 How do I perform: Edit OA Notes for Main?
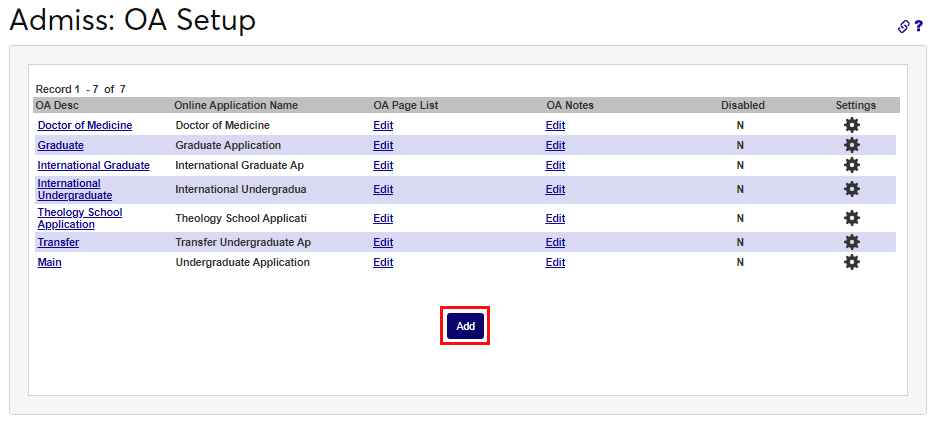click(555, 262)
